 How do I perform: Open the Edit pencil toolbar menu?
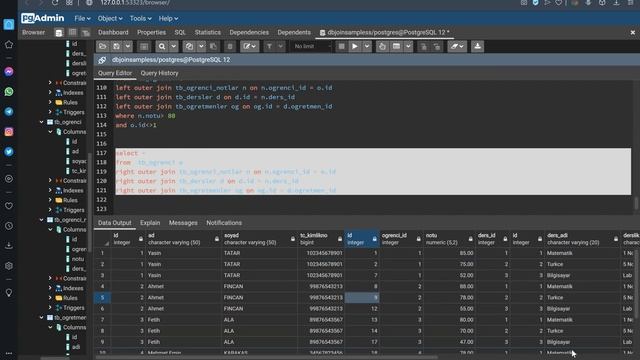click(x=249, y=47)
